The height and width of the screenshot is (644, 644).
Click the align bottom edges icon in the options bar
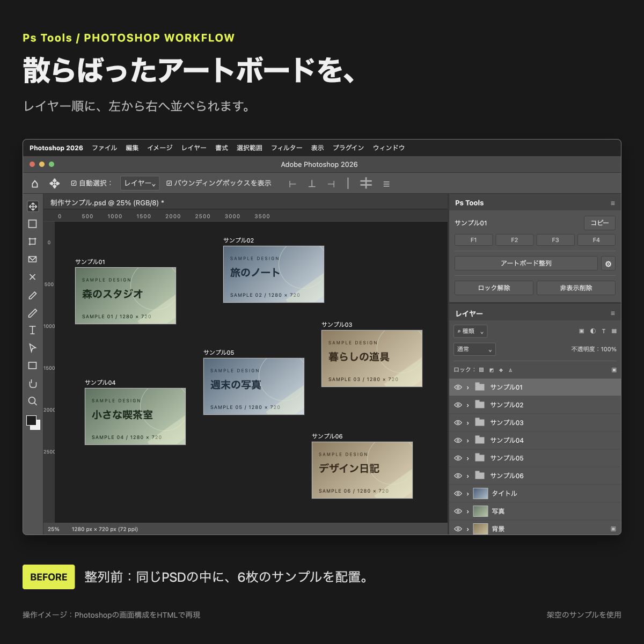point(312,184)
